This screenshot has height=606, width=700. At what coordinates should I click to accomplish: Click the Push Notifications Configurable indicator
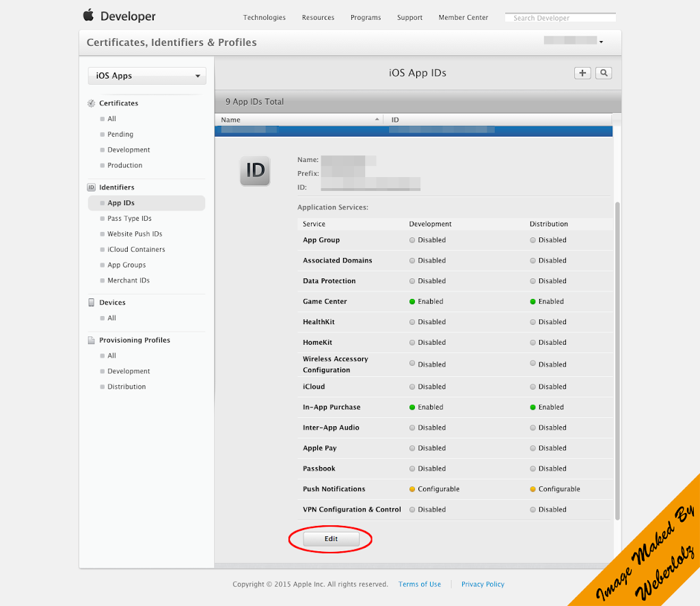(x=414, y=489)
